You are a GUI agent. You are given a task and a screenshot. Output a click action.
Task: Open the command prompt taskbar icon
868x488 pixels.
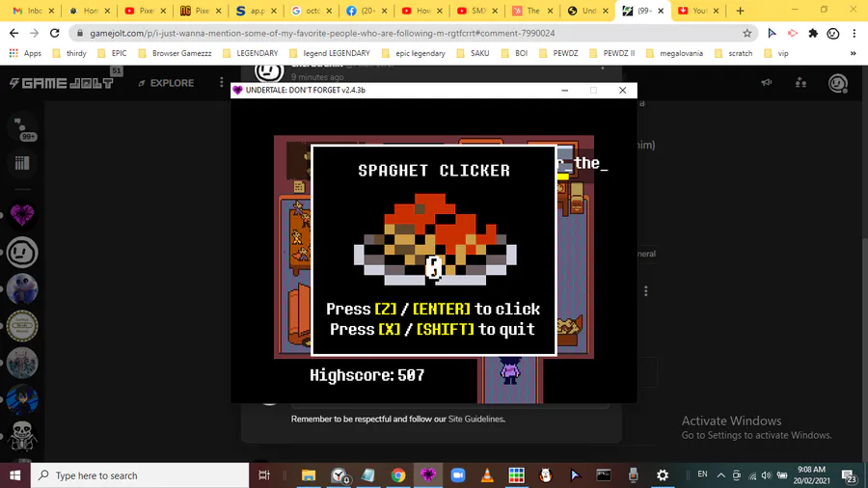[604, 475]
